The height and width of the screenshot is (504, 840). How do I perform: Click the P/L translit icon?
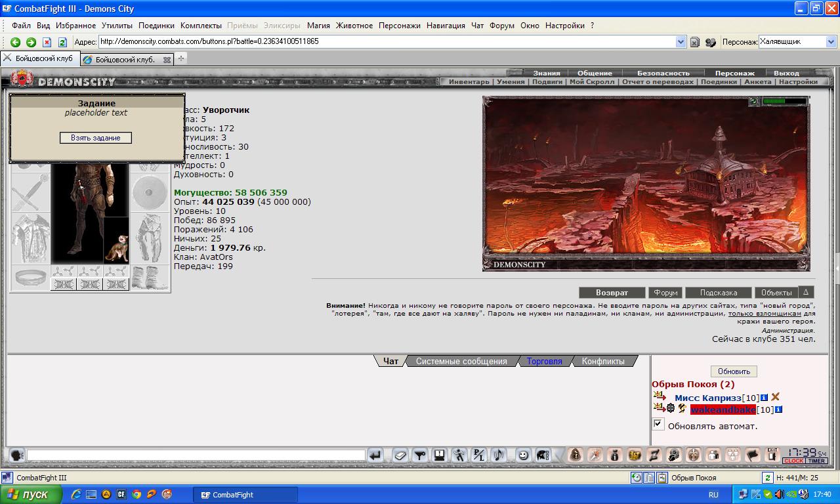pyautogui.click(x=479, y=455)
